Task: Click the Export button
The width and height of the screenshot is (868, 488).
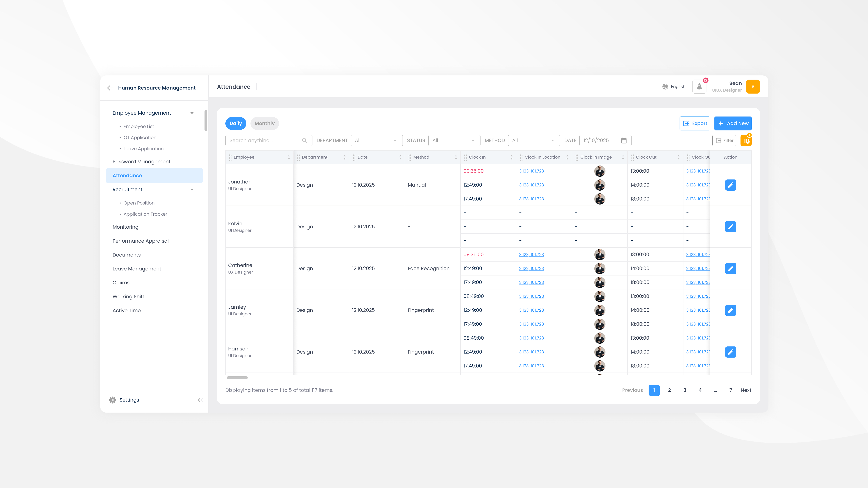Action: [695, 123]
